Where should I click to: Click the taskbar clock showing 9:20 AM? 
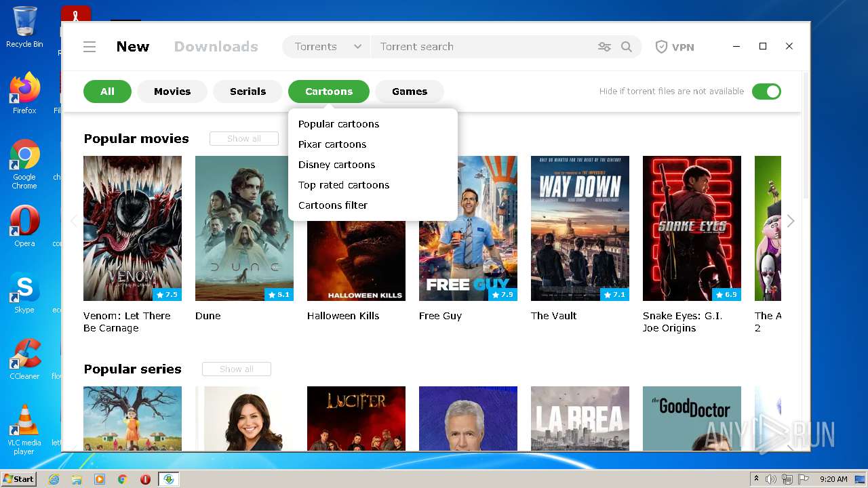point(833,479)
